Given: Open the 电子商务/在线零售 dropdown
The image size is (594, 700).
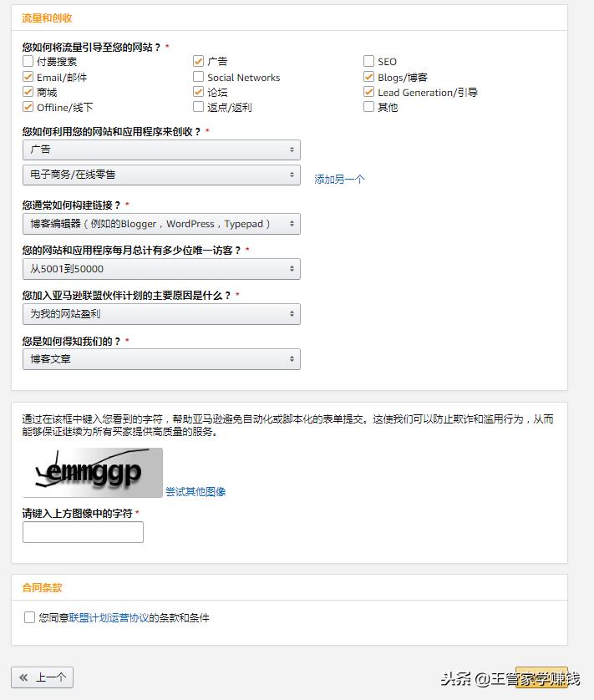Looking at the screenshot, I should (161, 175).
